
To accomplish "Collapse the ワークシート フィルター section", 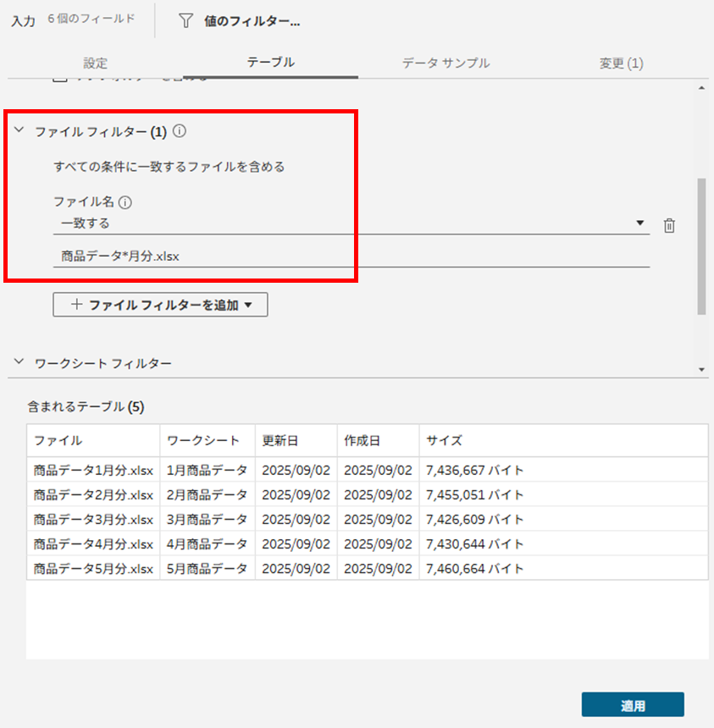I will [x=19, y=363].
